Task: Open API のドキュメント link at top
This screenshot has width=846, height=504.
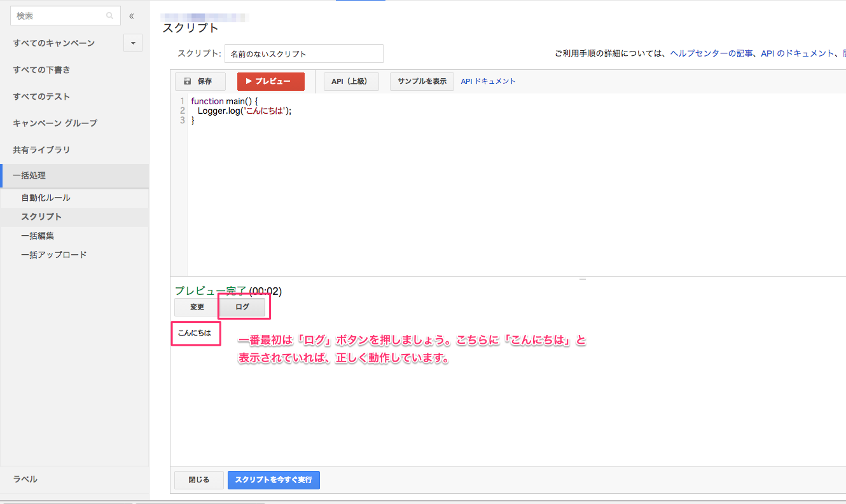Action: [x=798, y=54]
